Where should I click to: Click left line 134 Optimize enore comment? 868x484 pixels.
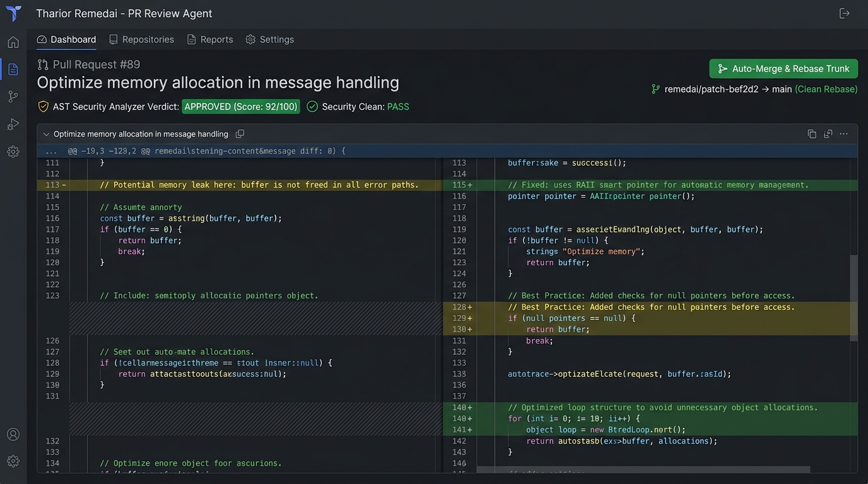pyautogui.click(x=191, y=463)
